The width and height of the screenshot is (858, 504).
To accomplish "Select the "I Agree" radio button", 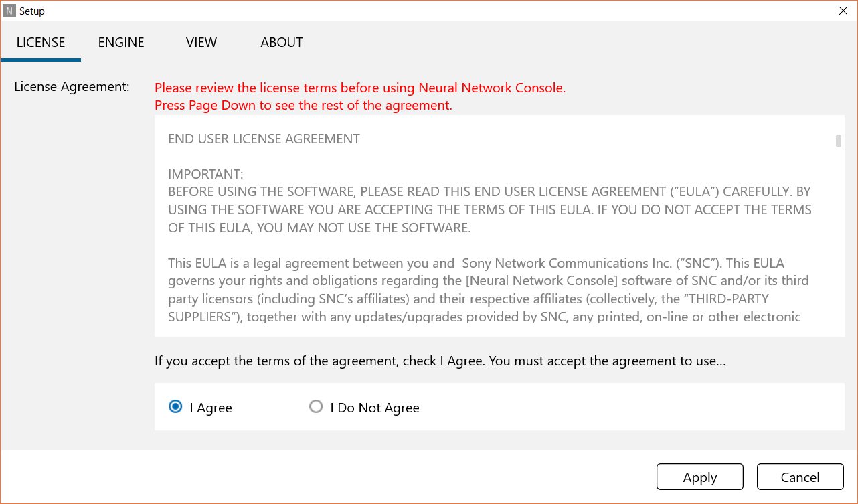I will click(x=175, y=406).
